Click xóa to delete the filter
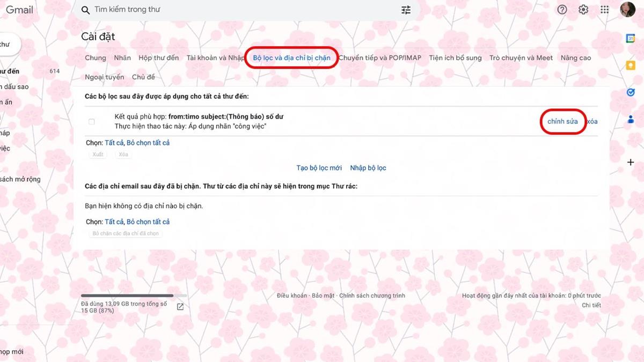644x362 pixels. pos(592,122)
